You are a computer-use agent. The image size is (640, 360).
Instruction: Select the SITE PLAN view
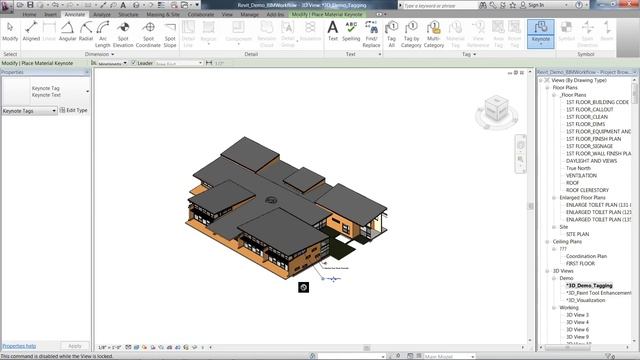577,234
